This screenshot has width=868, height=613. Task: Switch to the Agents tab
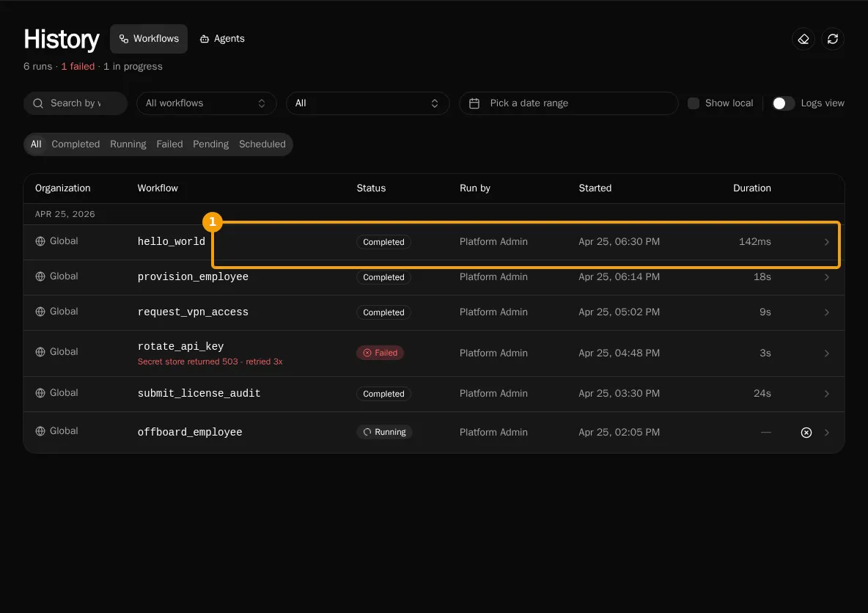click(222, 39)
